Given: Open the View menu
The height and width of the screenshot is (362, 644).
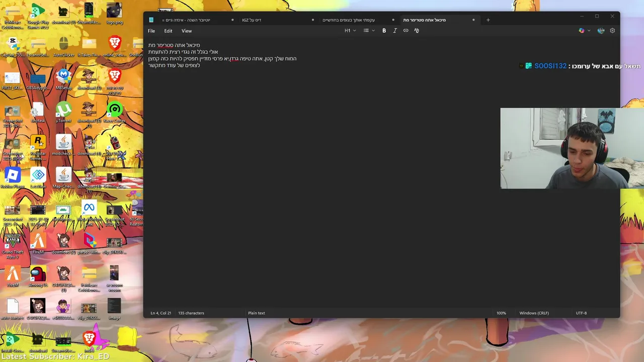Looking at the screenshot, I should coord(187,31).
